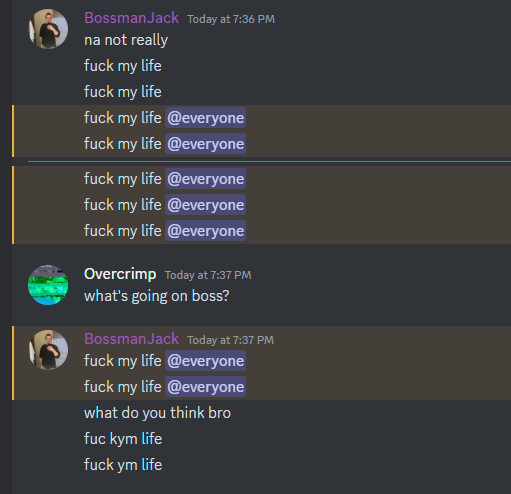Select the "what do you think bro" message
The height and width of the screenshot is (494, 511).
[x=157, y=413]
